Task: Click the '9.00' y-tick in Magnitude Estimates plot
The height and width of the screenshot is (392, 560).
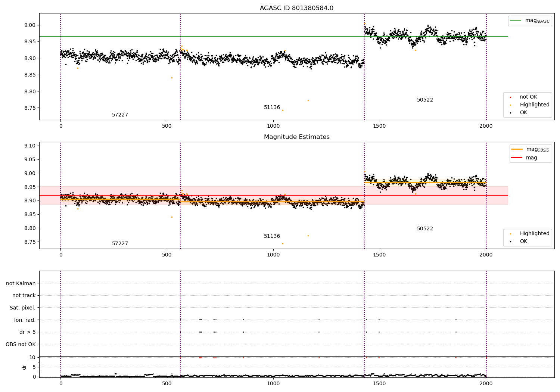Action: pyautogui.click(x=29, y=174)
